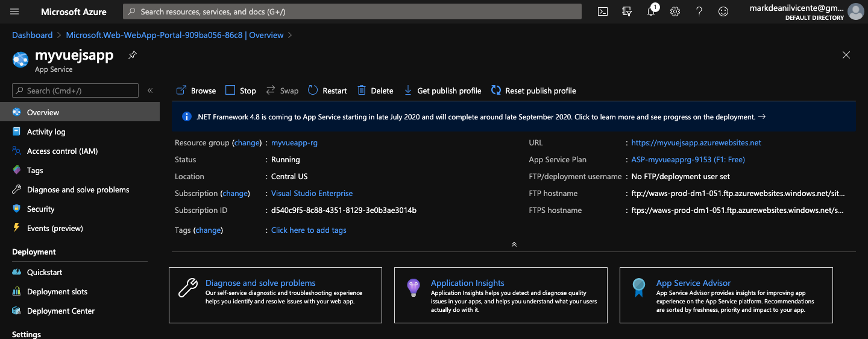Select Overview in the side menu
This screenshot has width=868, height=339.
tap(80, 112)
